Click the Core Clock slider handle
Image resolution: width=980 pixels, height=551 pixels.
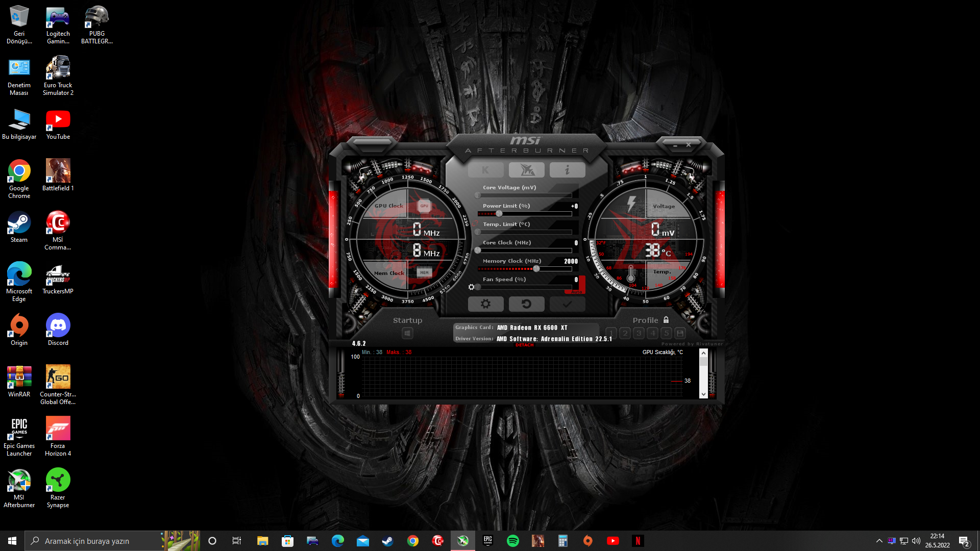click(x=478, y=251)
